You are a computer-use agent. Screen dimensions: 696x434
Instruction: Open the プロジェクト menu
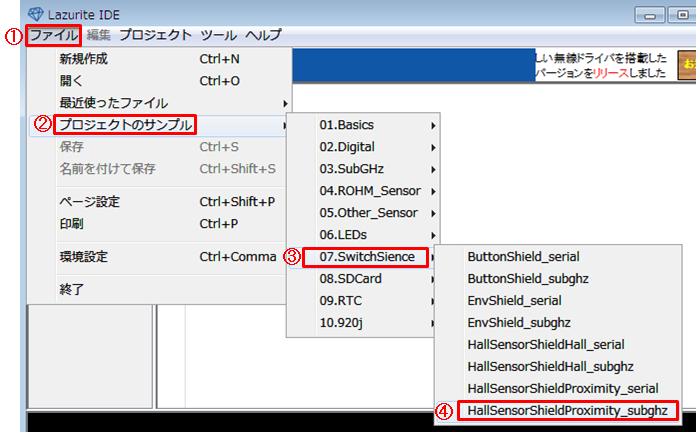[x=155, y=35]
